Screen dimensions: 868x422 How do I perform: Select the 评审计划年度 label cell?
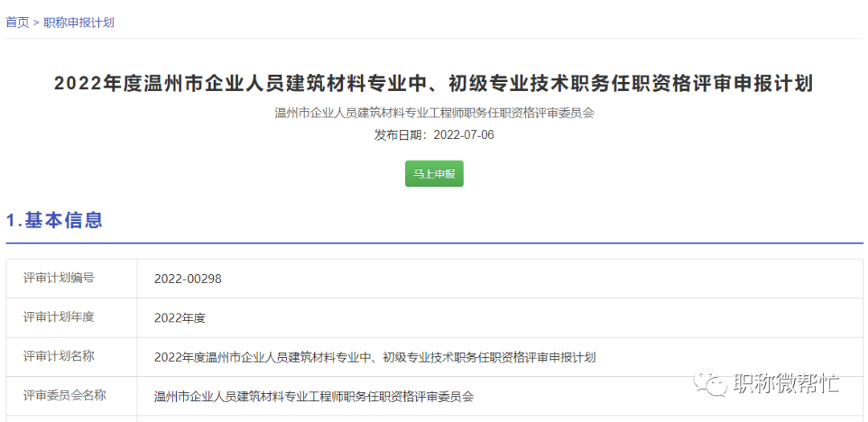[x=72, y=318]
